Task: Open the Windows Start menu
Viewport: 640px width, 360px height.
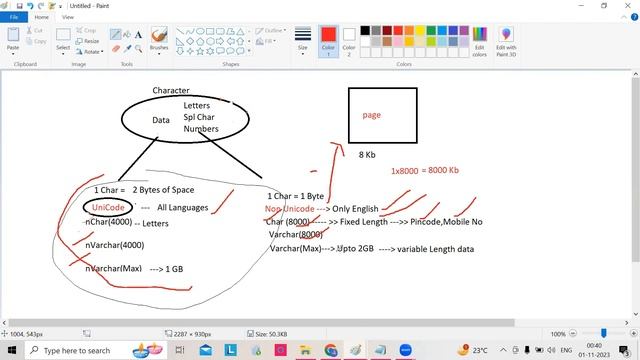Action: [x=12, y=350]
